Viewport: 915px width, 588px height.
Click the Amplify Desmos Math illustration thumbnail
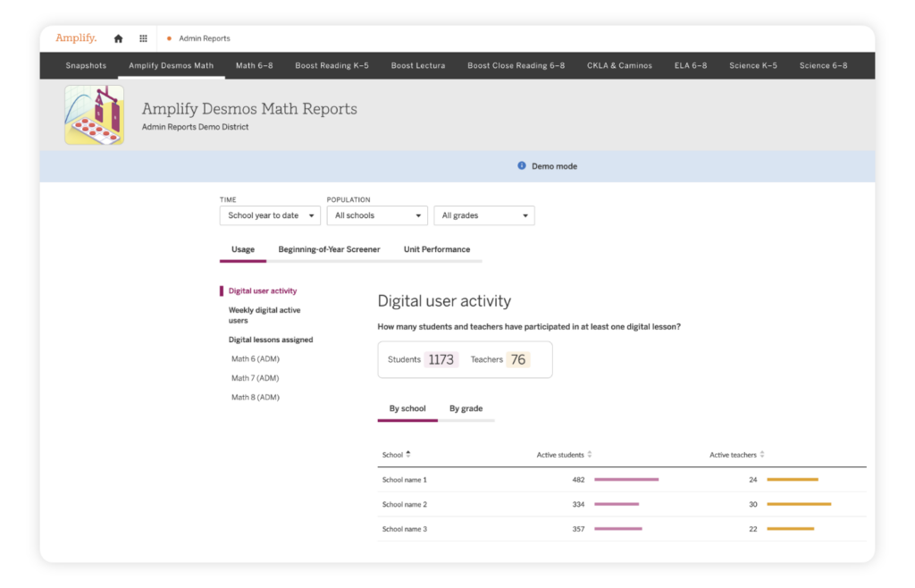[x=94, y=115]
